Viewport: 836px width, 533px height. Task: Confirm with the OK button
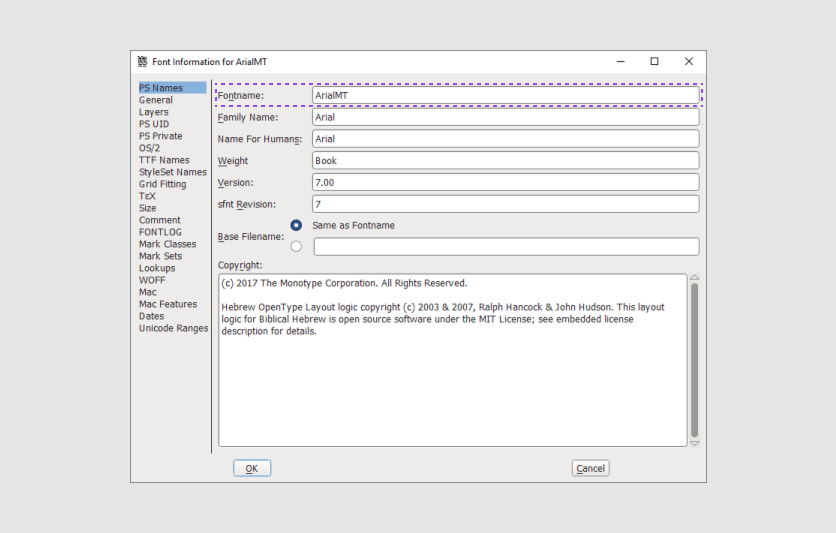pyautogui.click(x=252, y=468)
